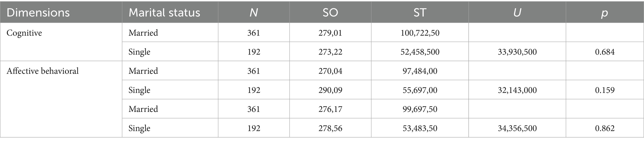644x143 pixels.
Task: Click the Dimensions column header
Action: click(x=38, y=12)
